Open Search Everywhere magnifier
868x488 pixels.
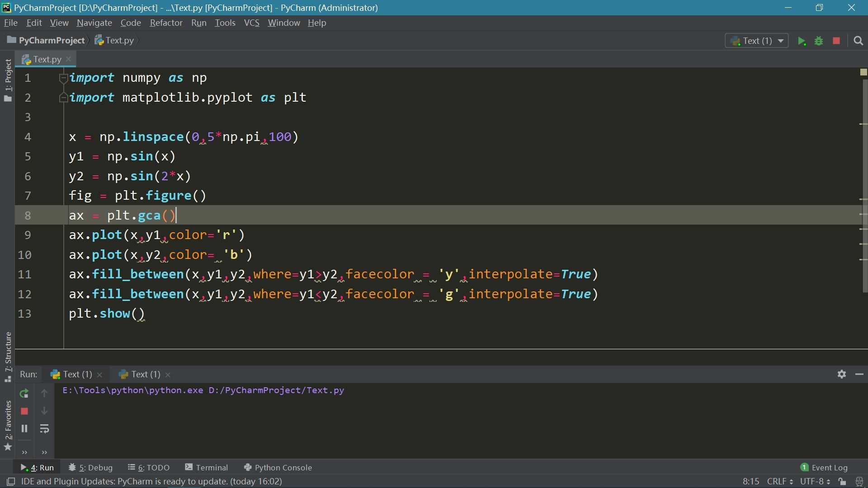[x=858, y=41]
